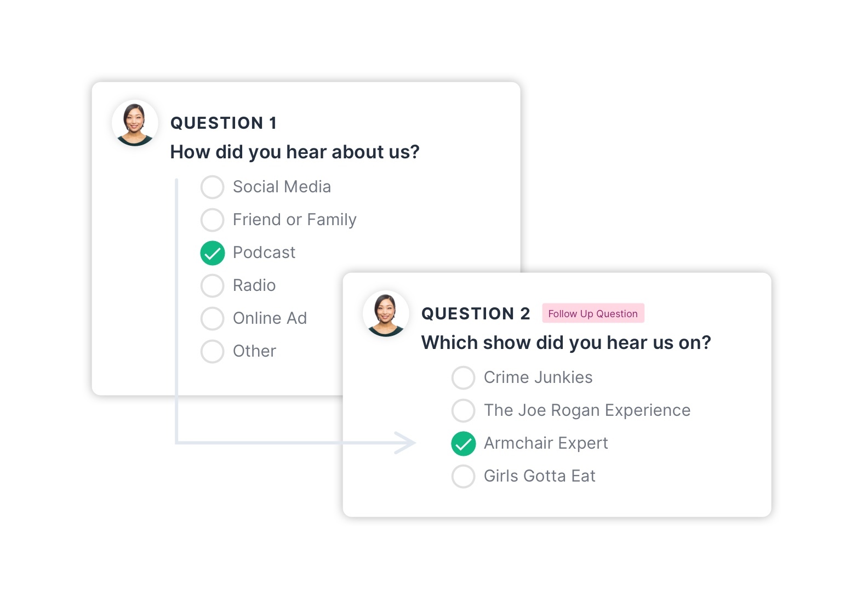
Task: Select the Social Media radio button
Action: coord(212,187)
